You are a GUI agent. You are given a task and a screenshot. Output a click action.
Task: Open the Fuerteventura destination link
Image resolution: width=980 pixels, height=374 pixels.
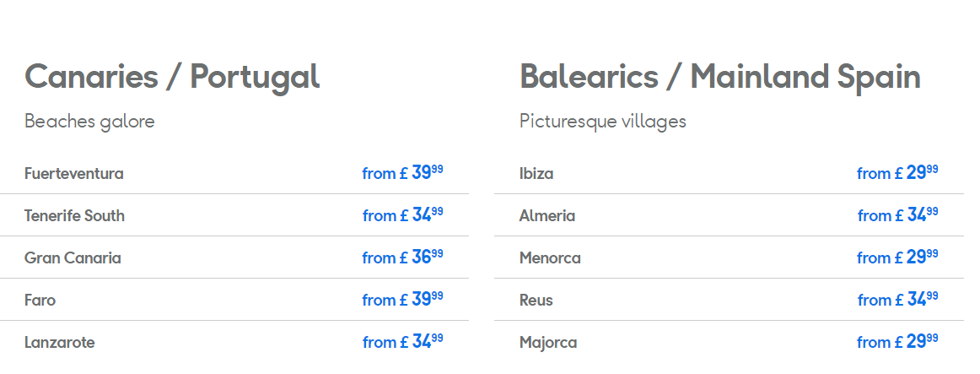[x=74, y=174]
